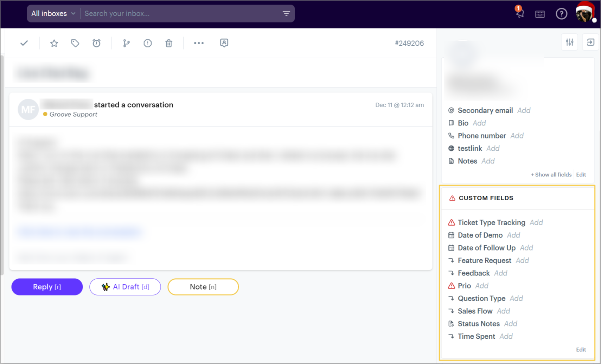Viewport: 601px width, 364px height.
Task: Click the Secondary email at-sign icon
Action: point(451,110)
